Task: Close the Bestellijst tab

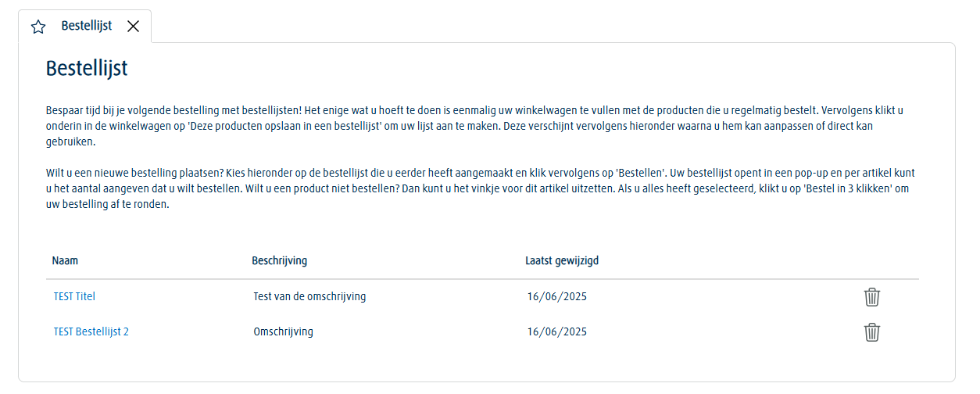Action: coord(134,27)
